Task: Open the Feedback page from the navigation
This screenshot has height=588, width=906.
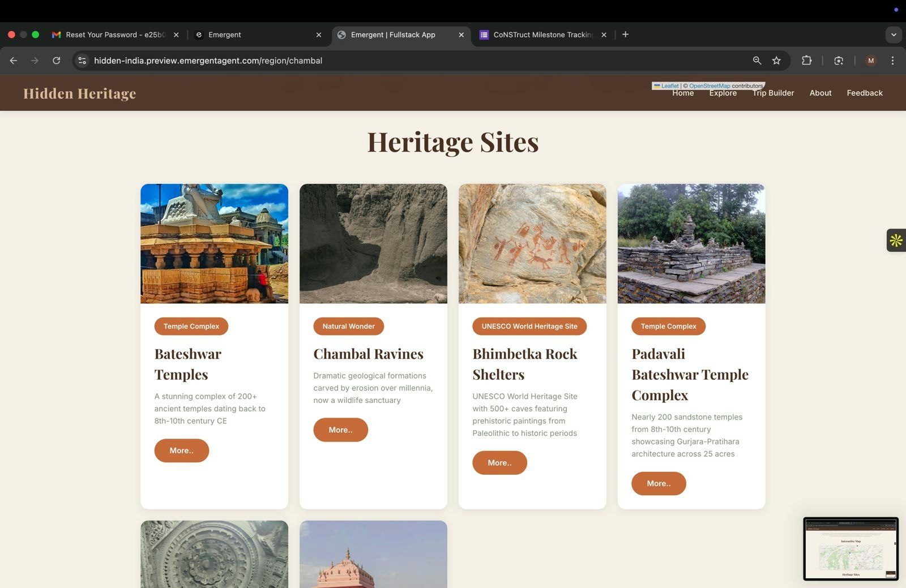Action: click(x=865, y=93)
